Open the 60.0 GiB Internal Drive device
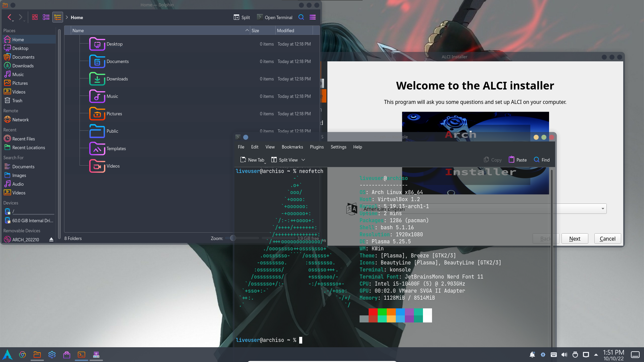 pyautogui.click(x=29, y=221)
